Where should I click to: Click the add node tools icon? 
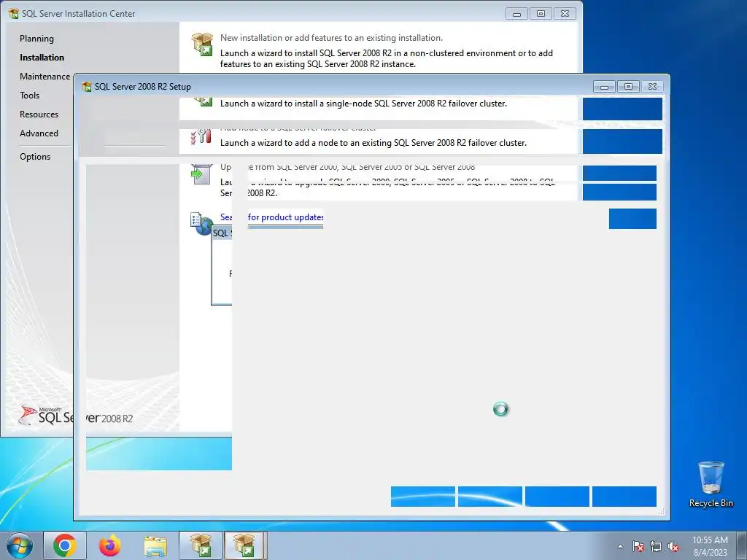point(201,137)
